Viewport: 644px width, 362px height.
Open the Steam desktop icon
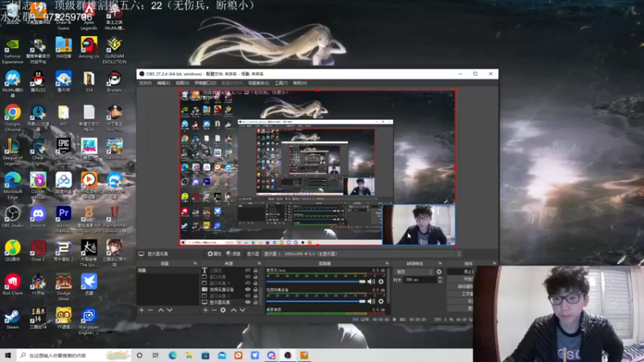12,319
